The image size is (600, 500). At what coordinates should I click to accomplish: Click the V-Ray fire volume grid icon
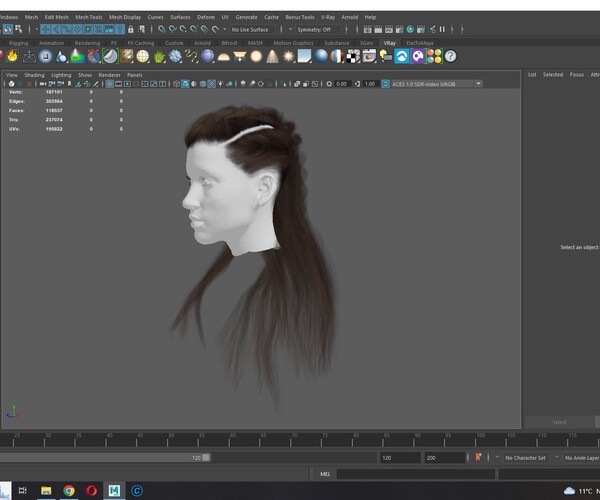click(x=13, y=56)
